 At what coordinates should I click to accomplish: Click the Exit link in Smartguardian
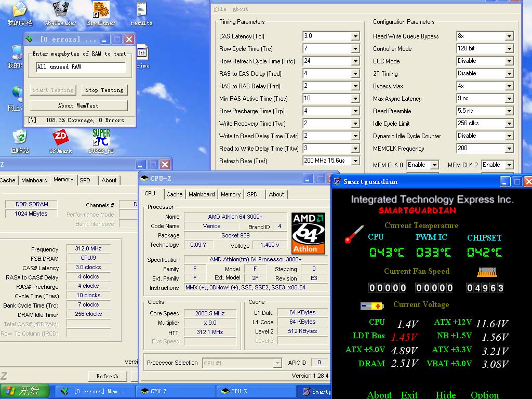coord(409,395)
